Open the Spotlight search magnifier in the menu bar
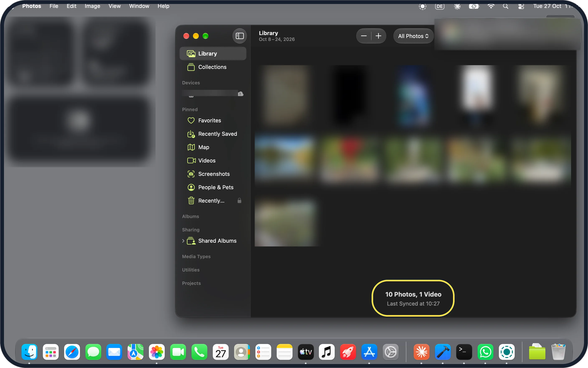Viewport: 588px width, 368px height. coord(506,6)
